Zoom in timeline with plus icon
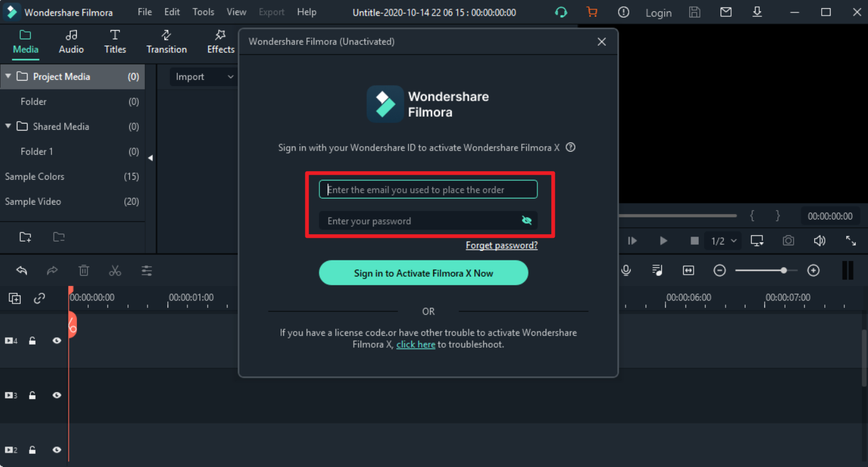The width and height of the screenshot is (868, 467). (813, 270)
